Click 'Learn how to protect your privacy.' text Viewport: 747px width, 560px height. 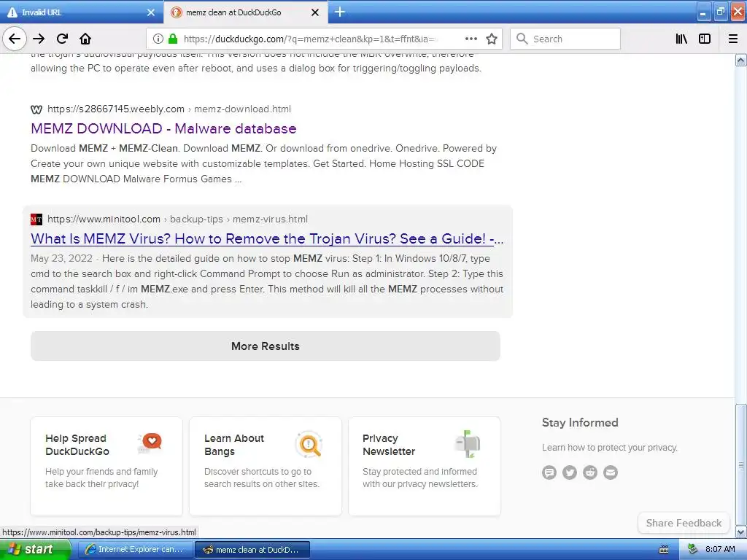pyautogui.click(x=609, y=448)
